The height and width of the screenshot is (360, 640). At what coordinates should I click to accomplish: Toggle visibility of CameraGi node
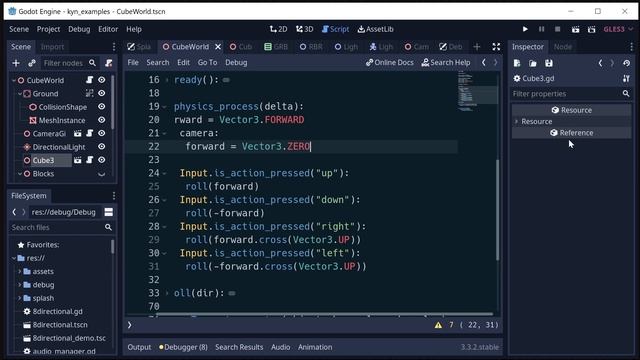102,133
